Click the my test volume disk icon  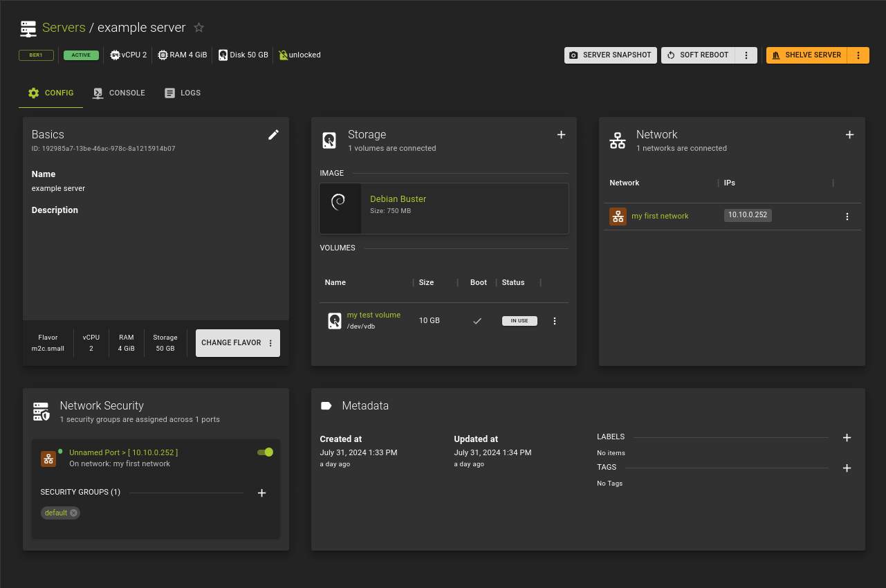coord(335,320)
